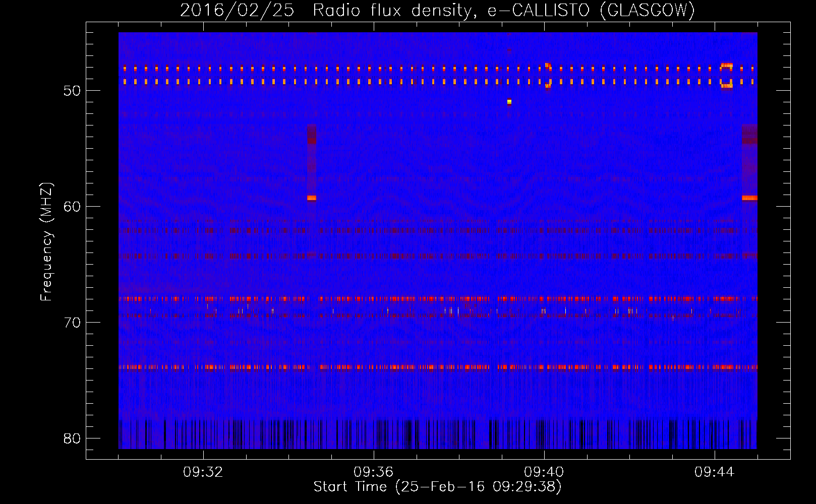The image size is (816, 504).
Task: Click the plot title "Radio flux density, e-CALLISTO (GLASGOW)"
Action: (504, 10)
